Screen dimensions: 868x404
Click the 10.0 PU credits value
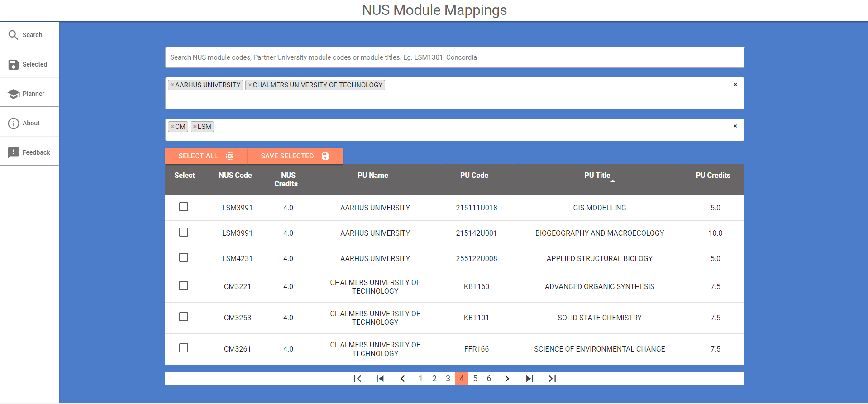pyautogui.click(x=715, y=233)
